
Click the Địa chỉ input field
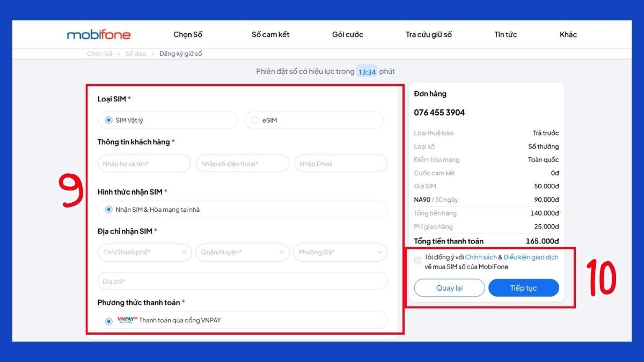[x=243, y=281]
